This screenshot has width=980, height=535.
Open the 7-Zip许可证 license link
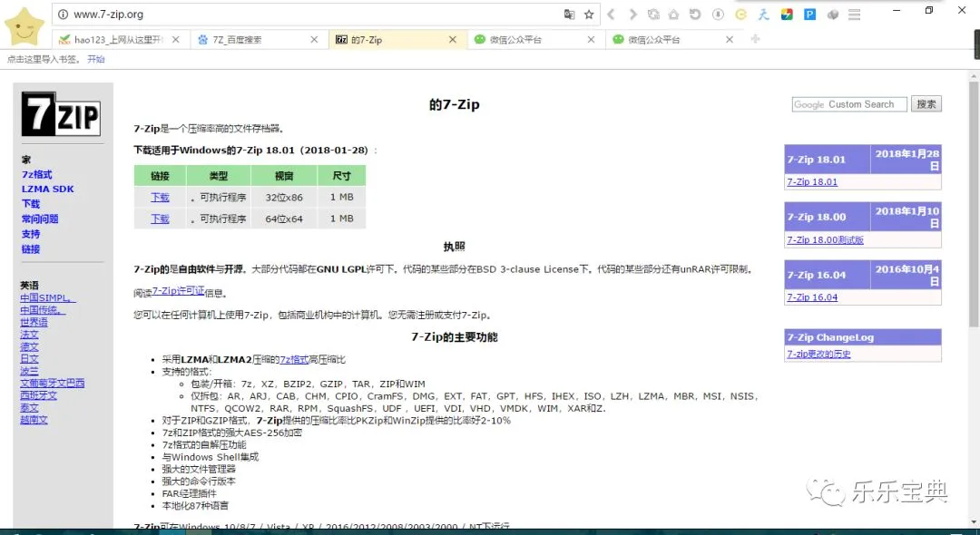click(178, 291)
